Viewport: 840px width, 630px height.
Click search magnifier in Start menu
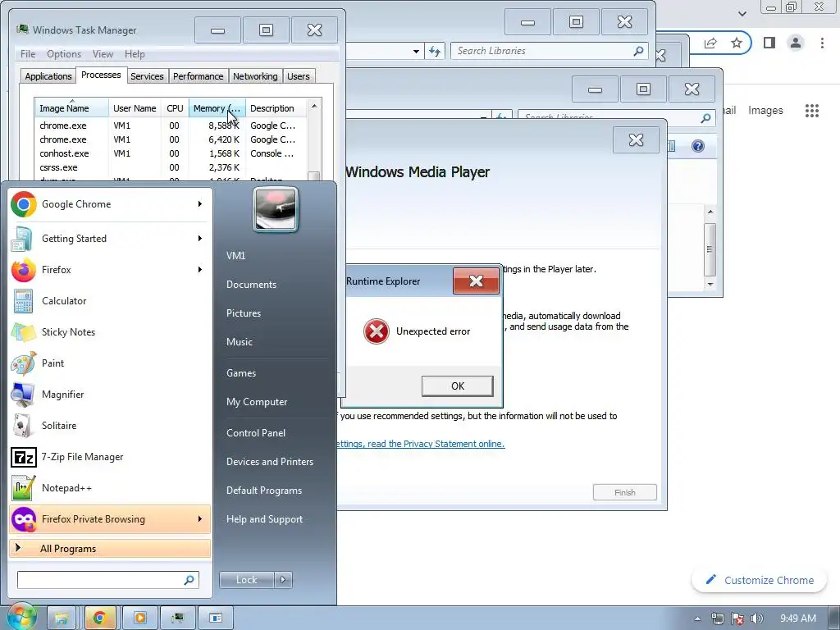[x=189, y=580]
